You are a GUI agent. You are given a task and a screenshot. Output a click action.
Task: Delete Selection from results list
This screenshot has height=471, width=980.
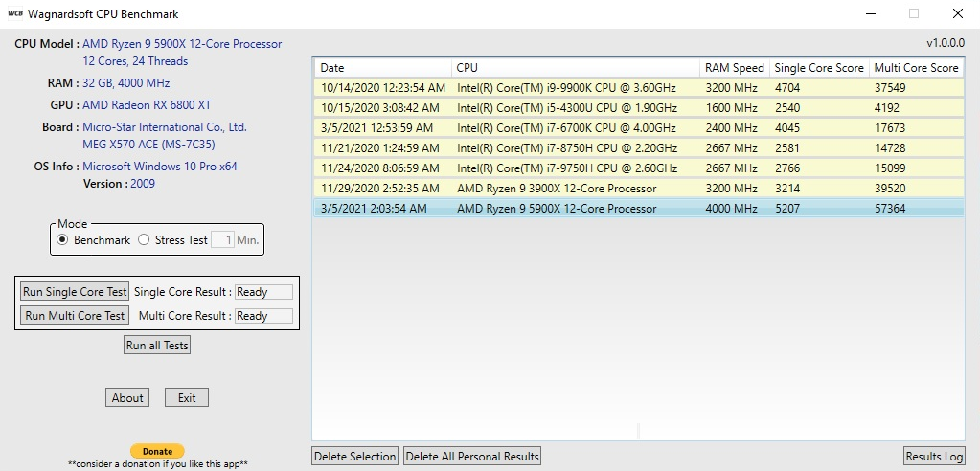coord(355,456)
